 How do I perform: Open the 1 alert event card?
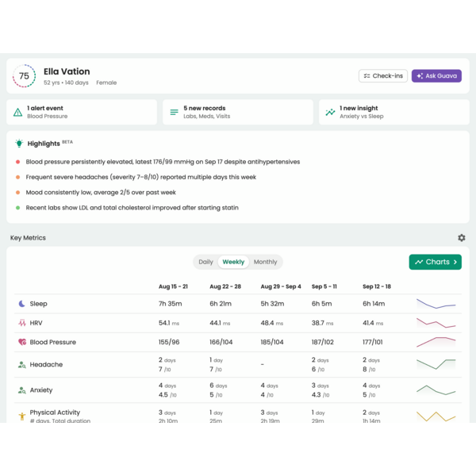point(83,112)
